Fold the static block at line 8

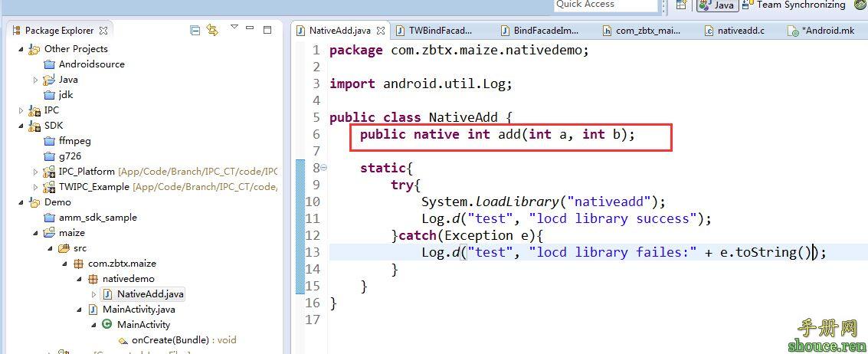click(324, 168)
